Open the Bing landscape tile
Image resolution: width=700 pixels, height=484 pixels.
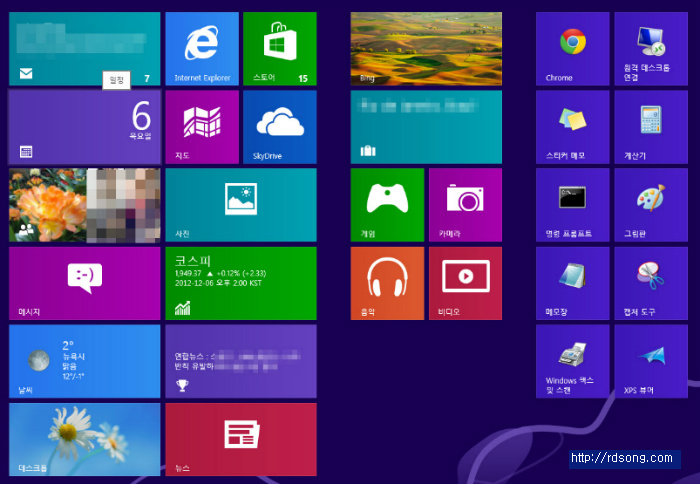(x=426, y=48)
